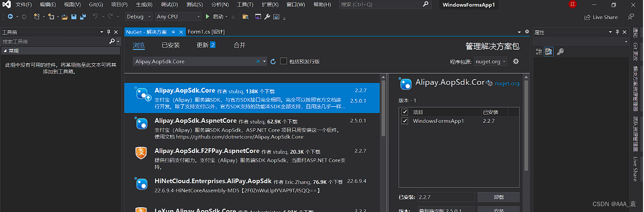Click the Start (启动) button label

tap(218, 17)
